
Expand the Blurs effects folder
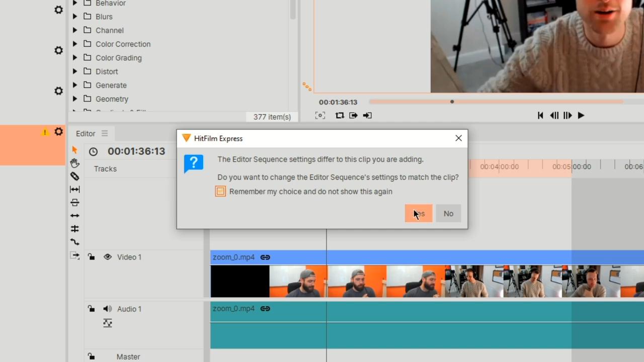[x=75, y=17]
